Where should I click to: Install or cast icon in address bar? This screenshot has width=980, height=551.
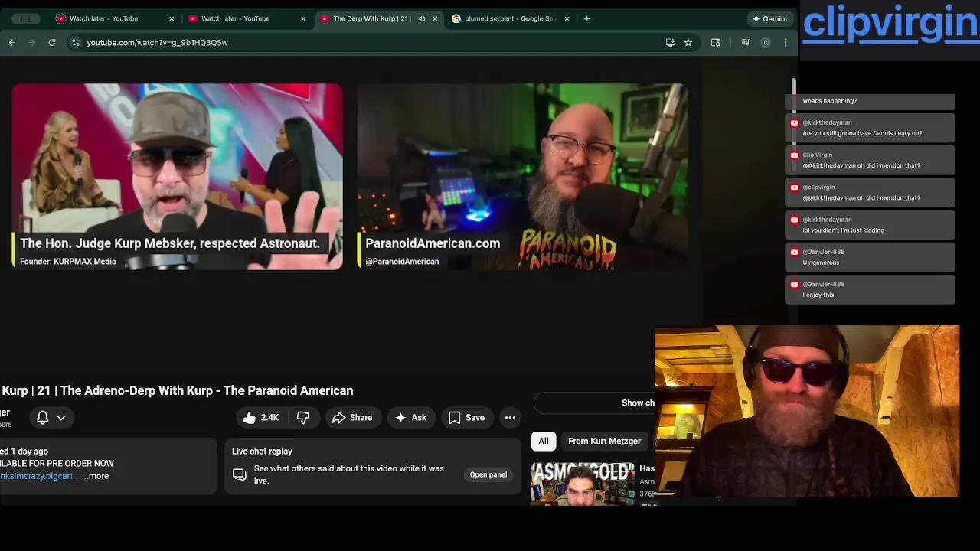pos(671,43)
